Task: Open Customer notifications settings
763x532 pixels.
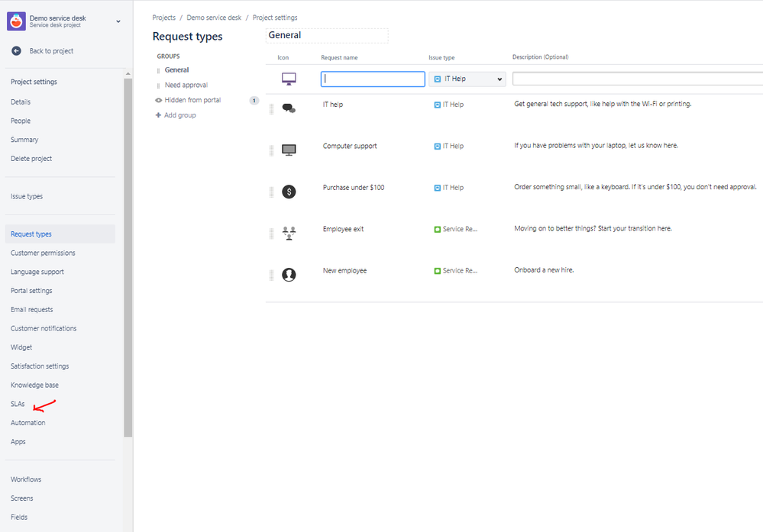Action: (44, 329)
